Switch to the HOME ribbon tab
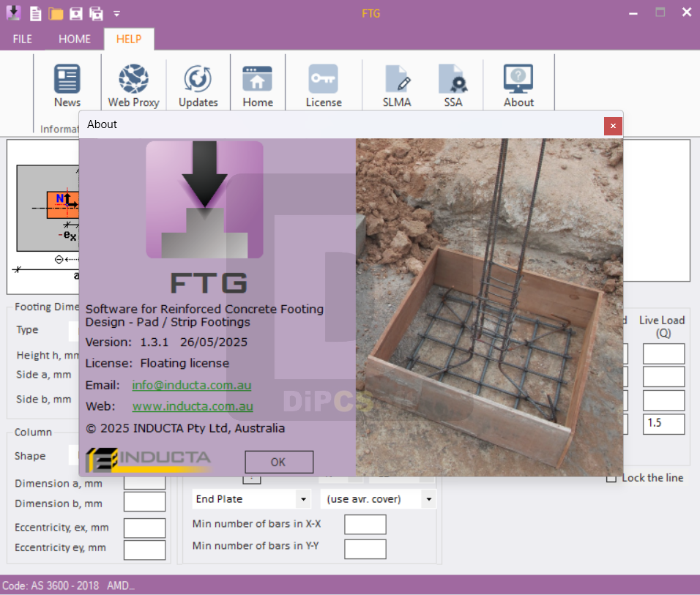The height and width of the screenshot is (595, 700). pos(75,40)
